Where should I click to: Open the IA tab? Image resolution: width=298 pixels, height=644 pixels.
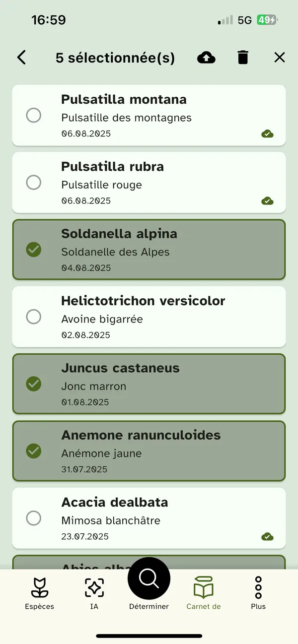click(x=94, y=593)
